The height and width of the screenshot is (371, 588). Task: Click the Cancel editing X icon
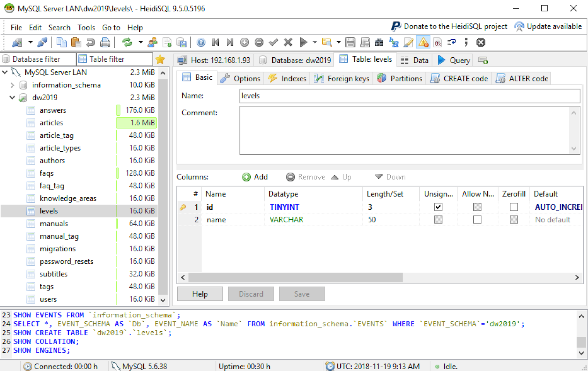(x=288, y=43)
